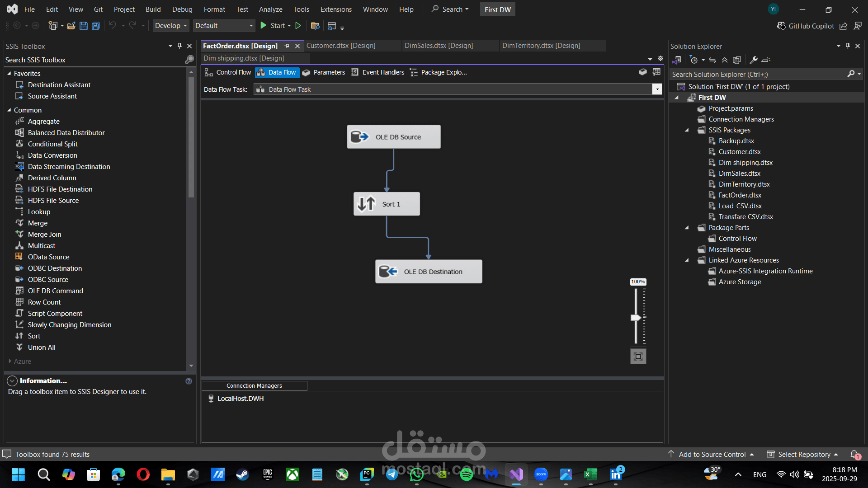Click Solution Explorer properties wrench icon
This screenshot has height=488, width=868.
(753, 60)
